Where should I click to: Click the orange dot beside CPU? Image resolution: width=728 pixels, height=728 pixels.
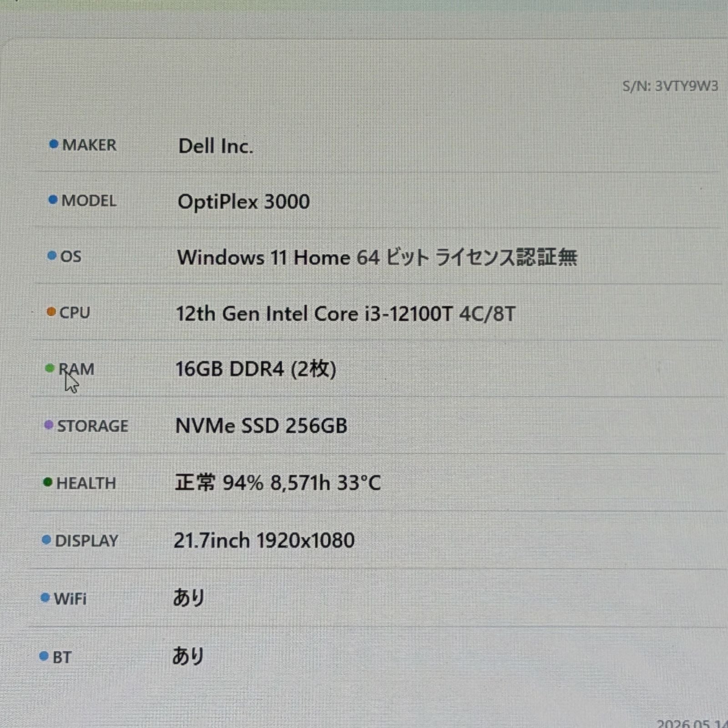[x=51, y=312]
